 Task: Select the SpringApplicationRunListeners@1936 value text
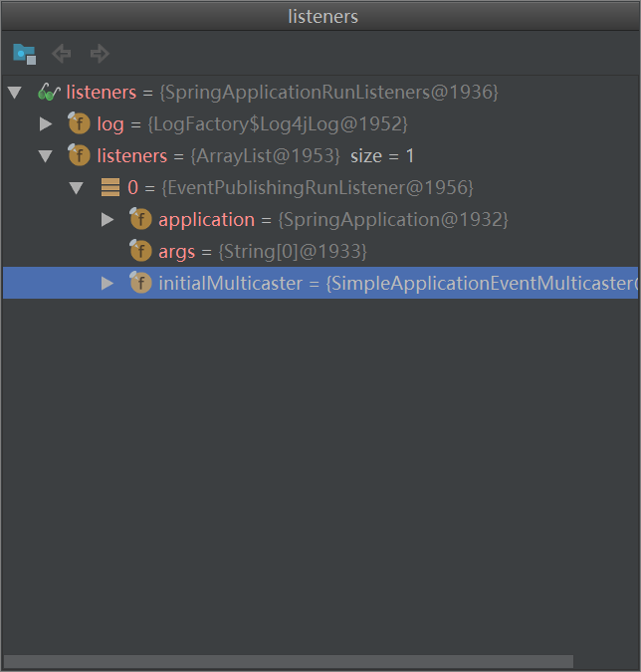(x=329, y=93)
